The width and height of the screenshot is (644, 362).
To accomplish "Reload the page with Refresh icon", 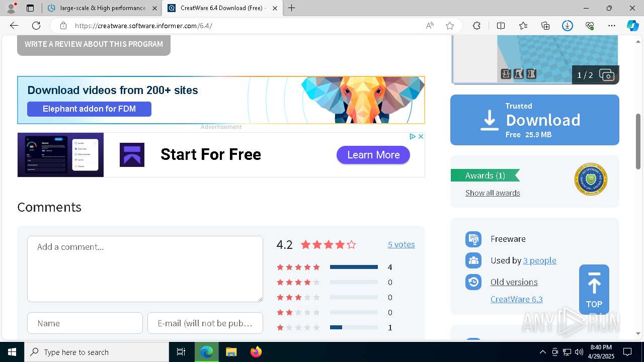I will [36, 26].
